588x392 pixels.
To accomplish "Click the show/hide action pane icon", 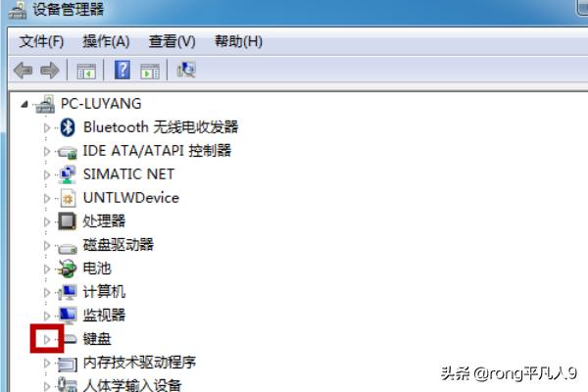I will coord(149,71).
